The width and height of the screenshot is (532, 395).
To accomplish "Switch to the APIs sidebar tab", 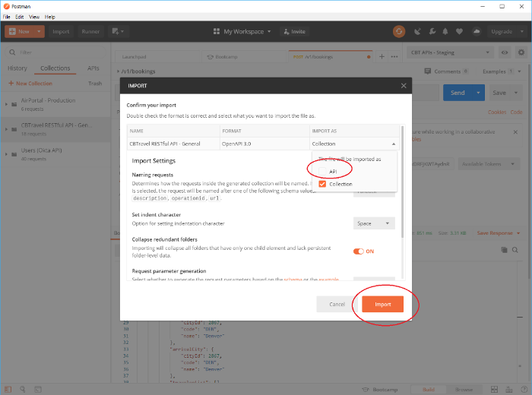I will 93,68.
